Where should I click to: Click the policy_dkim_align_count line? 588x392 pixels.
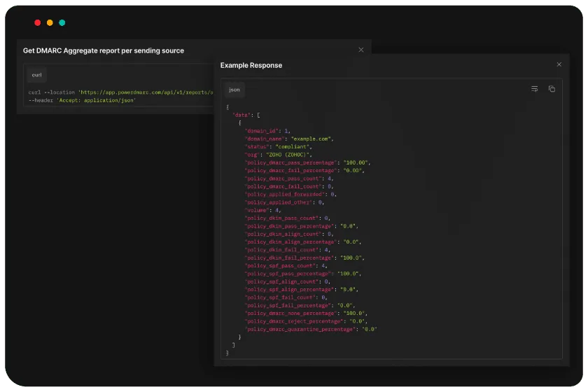289,234
